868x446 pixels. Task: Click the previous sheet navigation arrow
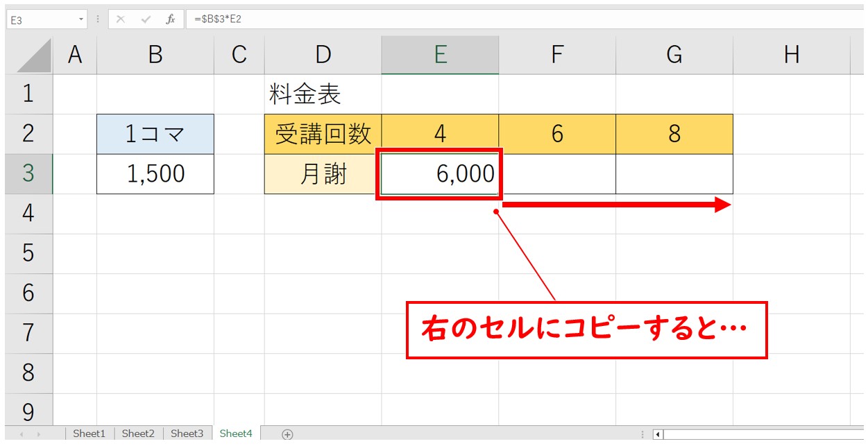tap(21, 434)
